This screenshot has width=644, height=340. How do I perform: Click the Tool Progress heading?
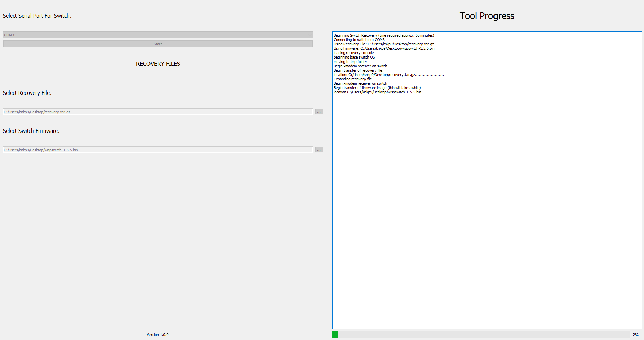pyautogui.click(x=486, y=16)
